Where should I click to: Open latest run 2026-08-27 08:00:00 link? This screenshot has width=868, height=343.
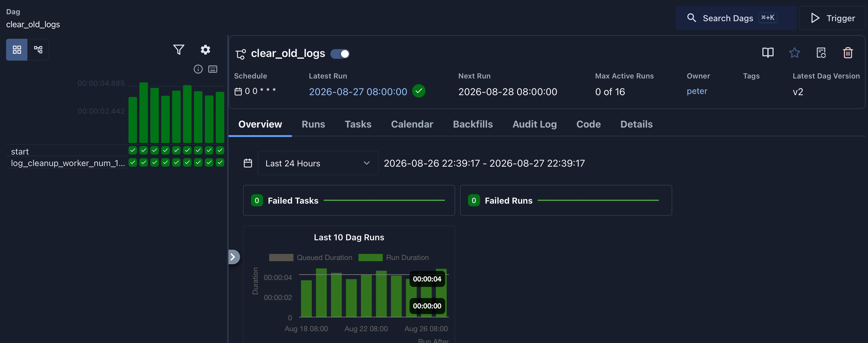coord(358,92)
